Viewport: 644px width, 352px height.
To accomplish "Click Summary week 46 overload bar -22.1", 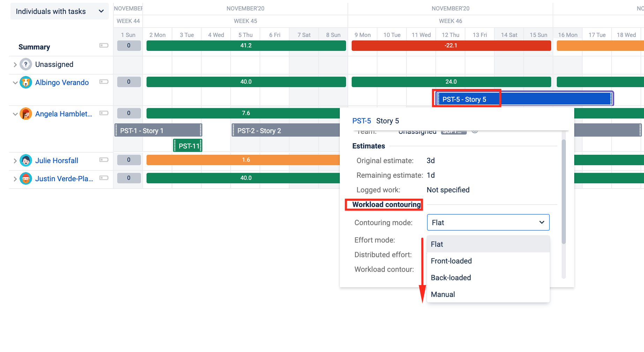I will click(451, 46).
